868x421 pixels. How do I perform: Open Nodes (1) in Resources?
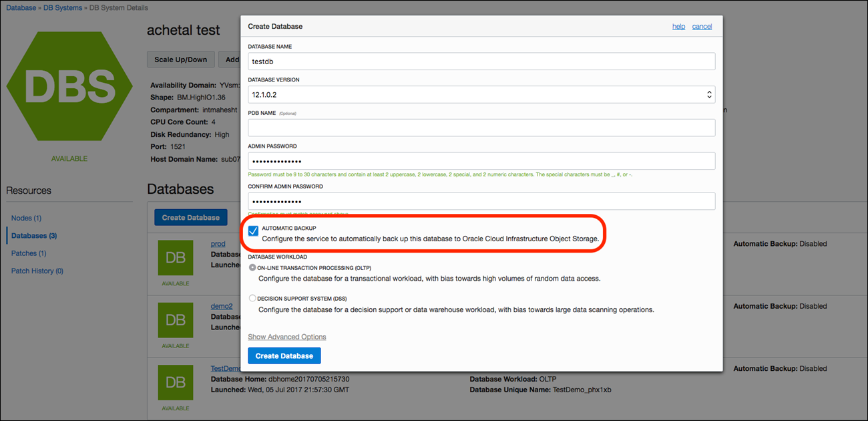click(27, 218)
